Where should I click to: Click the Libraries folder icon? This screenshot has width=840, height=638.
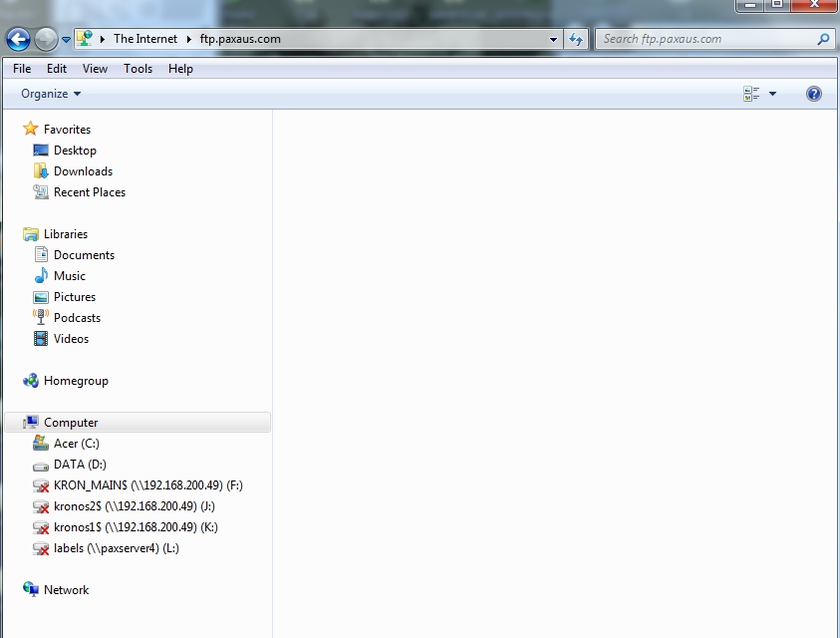tap(31, 233)
